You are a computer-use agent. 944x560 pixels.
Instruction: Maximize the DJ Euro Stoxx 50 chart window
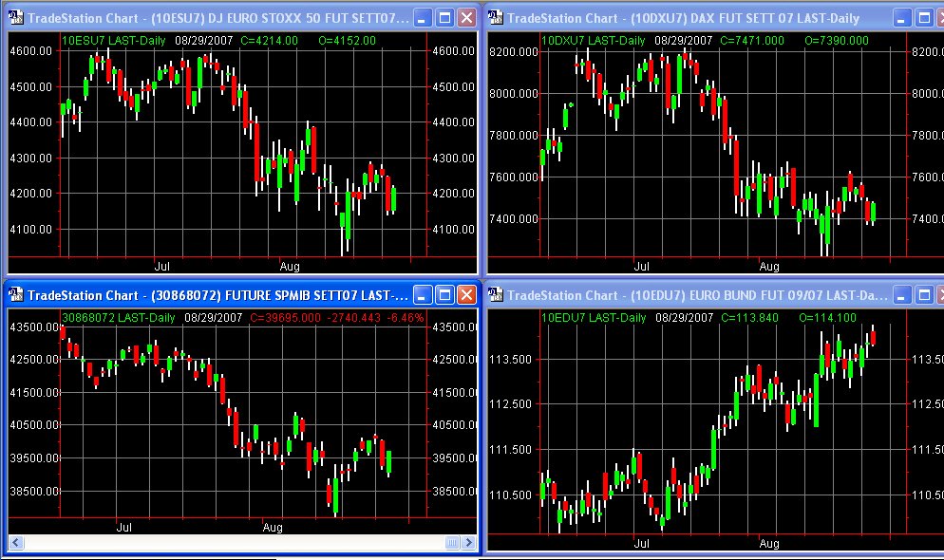444,17
